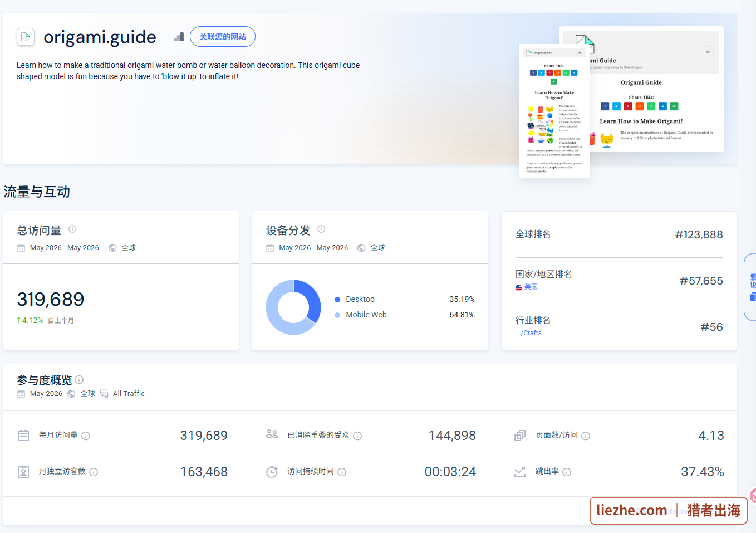Click the All Traffic filter label
Viewport: 756px width, 533px height.
pos(129,394)
